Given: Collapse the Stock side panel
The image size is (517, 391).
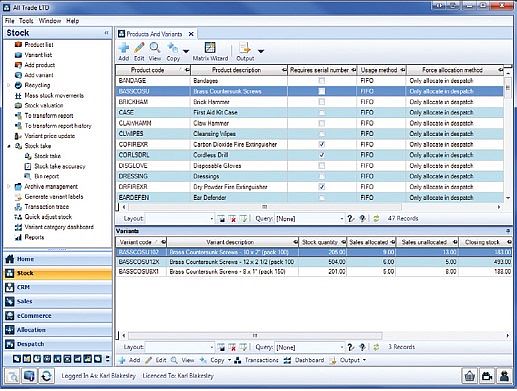Looking at the screenshot, I should coord(106,33).
